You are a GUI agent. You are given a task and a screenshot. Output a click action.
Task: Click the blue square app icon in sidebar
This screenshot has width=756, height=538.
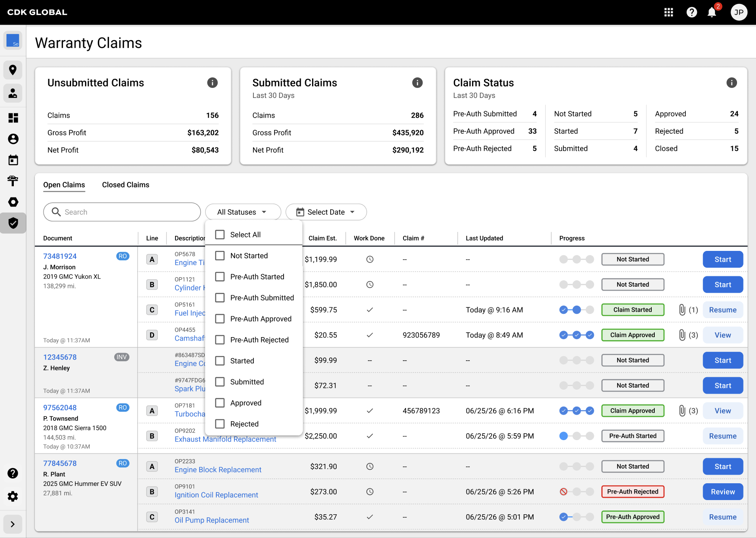tap(13, 41)
